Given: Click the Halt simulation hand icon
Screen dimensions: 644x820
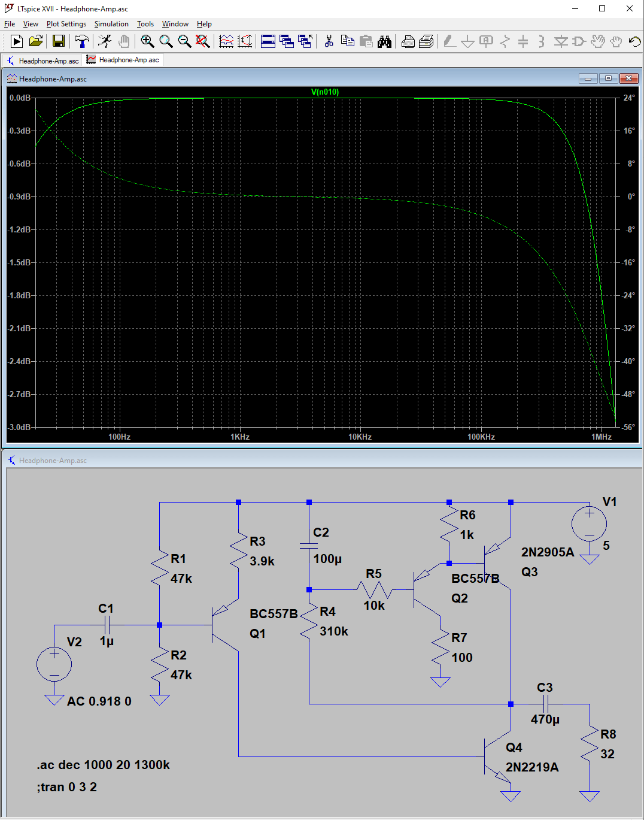Looking at the screenshot, I should [x=124, y=41].
